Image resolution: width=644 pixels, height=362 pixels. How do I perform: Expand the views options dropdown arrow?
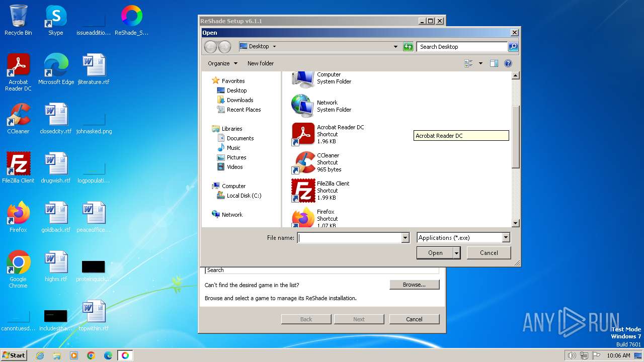click(x=480, y=63)
